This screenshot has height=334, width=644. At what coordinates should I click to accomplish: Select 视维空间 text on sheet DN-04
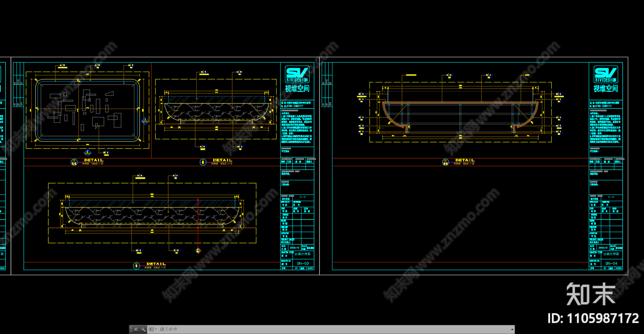pos(606,89)
